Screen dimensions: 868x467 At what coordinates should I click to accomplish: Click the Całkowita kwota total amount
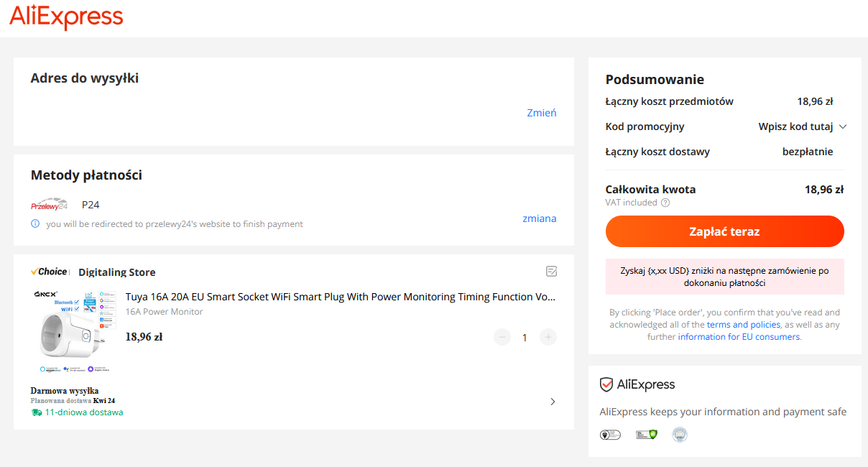coord(824,190)
